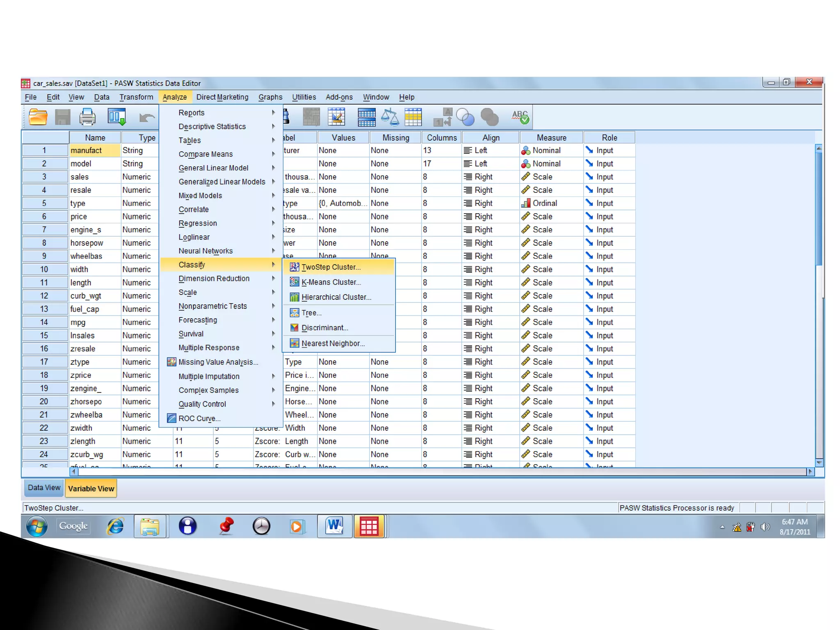The image size is (840, 630).
Task: Click the Insert Cases toolbar icon
Action: pos(311,117)
